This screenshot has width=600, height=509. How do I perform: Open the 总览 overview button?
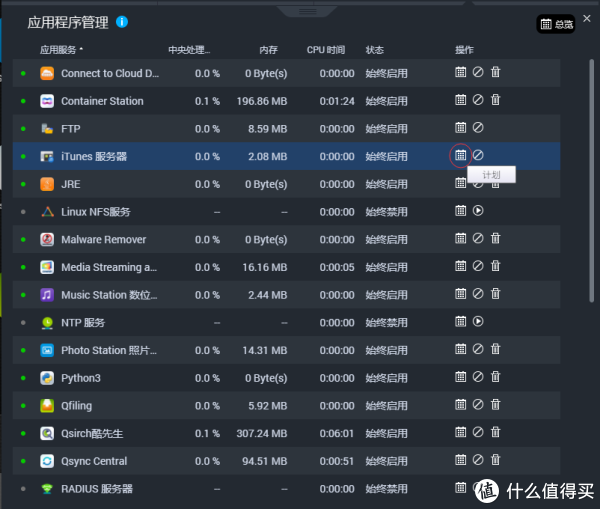click(x=557, y=23)
